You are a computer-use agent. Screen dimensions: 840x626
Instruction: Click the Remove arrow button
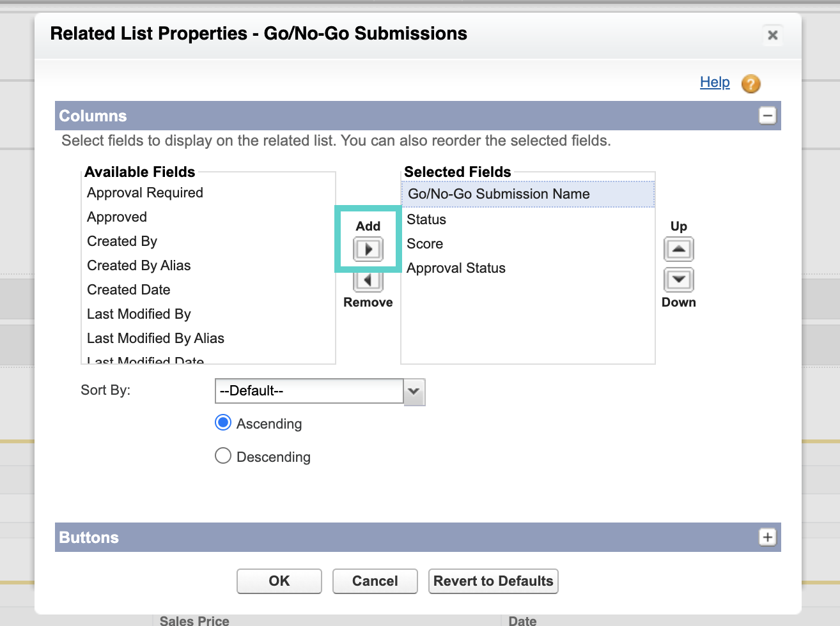coord(368,280)
